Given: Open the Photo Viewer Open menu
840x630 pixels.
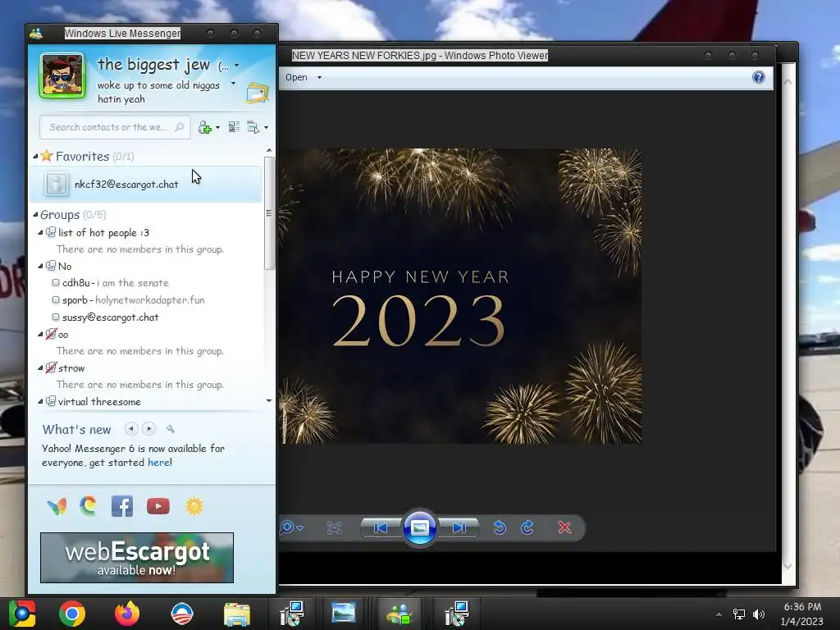Looking at the screenshot, I should [x=304, y=77].
